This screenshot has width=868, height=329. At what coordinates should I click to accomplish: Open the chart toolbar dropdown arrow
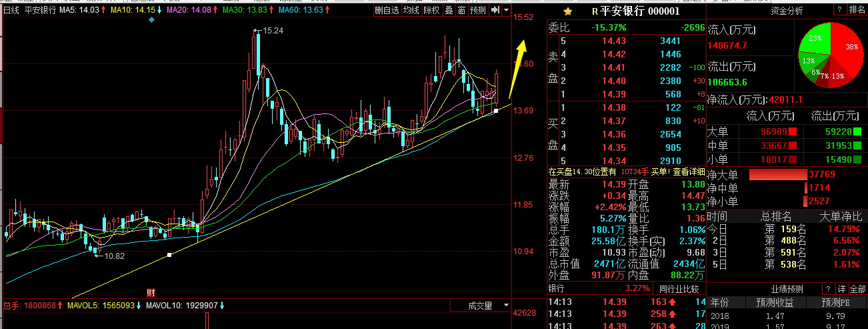(x=507, y=11)
